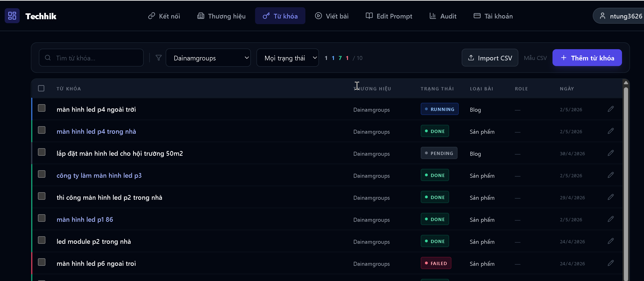
Task: Click the "NGÀY" column header
Action: pos(567,89)
